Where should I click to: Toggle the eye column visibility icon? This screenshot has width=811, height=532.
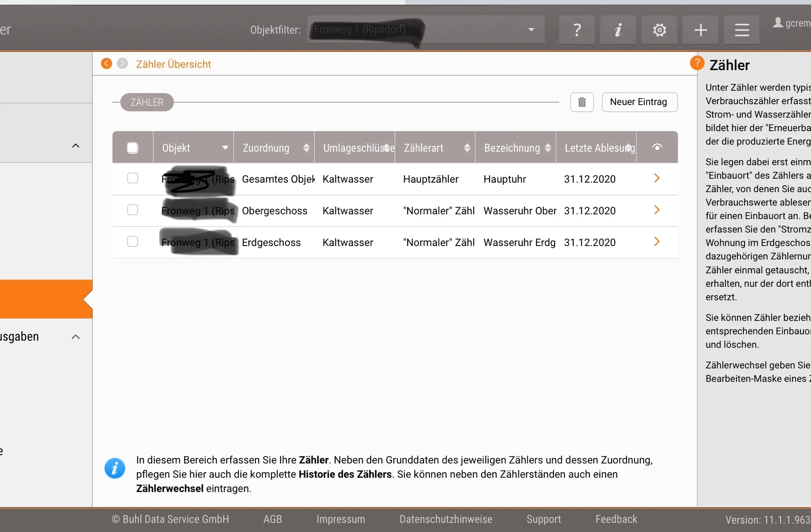(x=657, y=147)
